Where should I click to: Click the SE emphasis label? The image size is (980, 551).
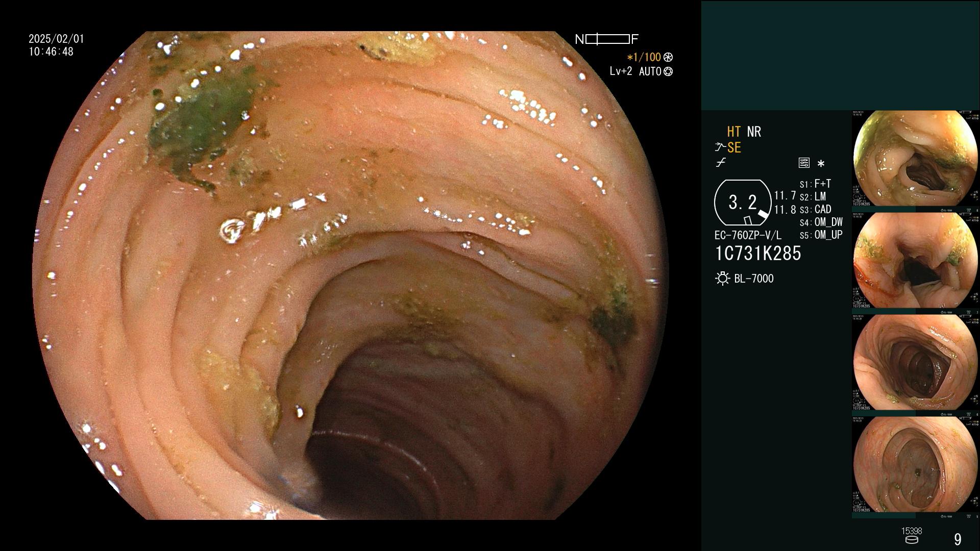coord(734,148)
